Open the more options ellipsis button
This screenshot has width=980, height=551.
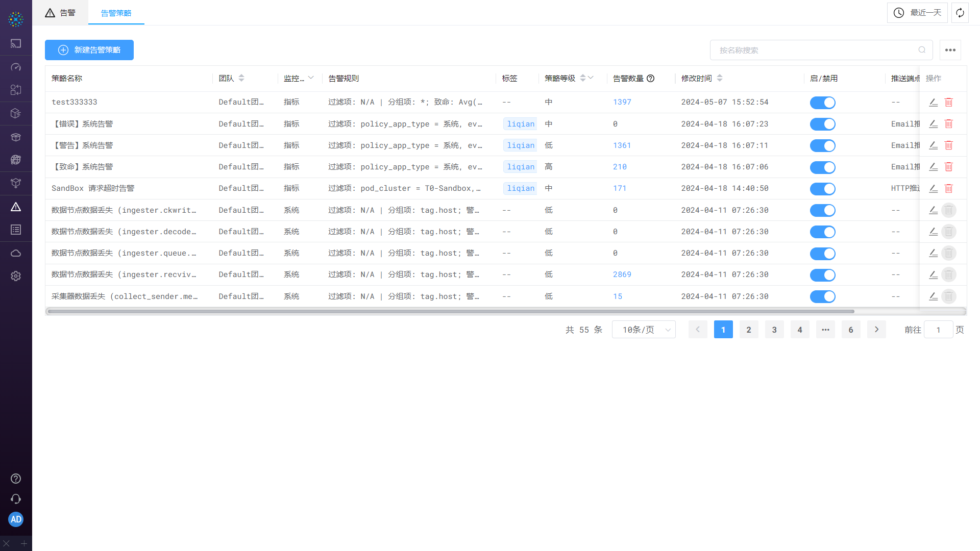[x=950, y=50]
